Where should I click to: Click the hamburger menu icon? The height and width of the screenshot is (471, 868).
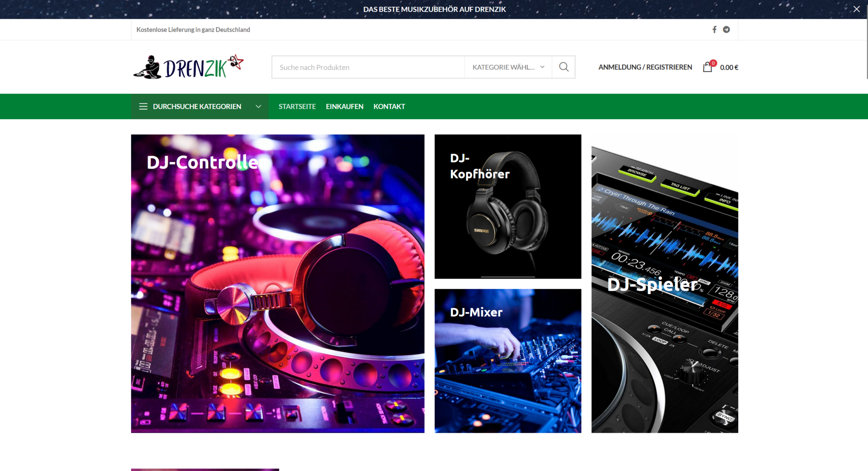coord(143,106)
